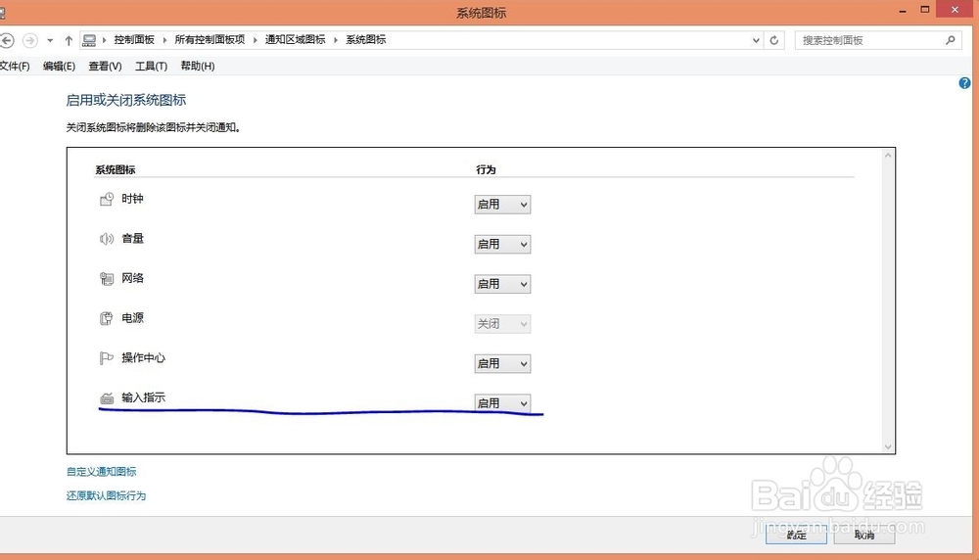979x560 pixels.
Task: Open the 文件(F) menu
Action: [x=15, y=67]
